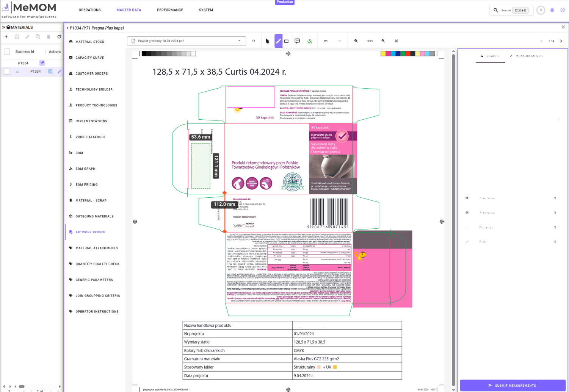Select the rectangle shape tool

point(287,41)
